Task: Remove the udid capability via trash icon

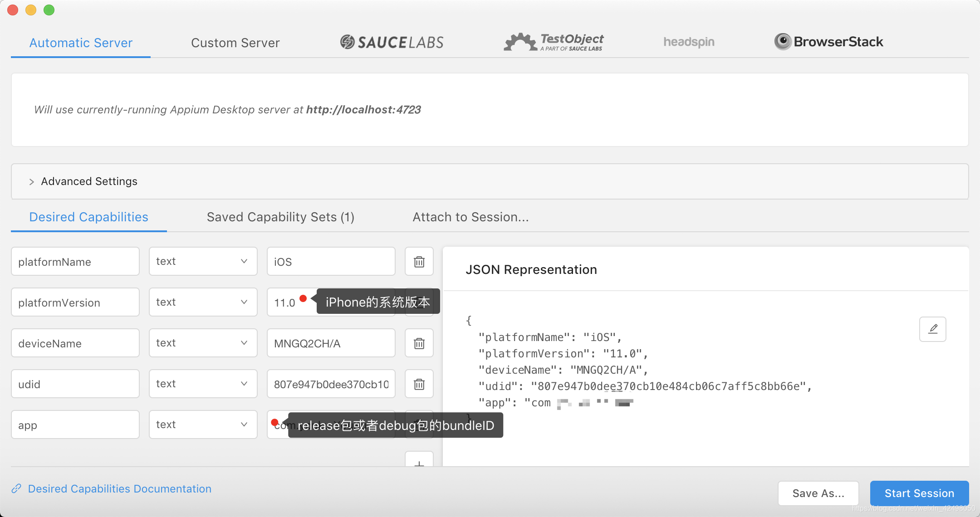Action: pyautogui.click(x=419, y=384)
